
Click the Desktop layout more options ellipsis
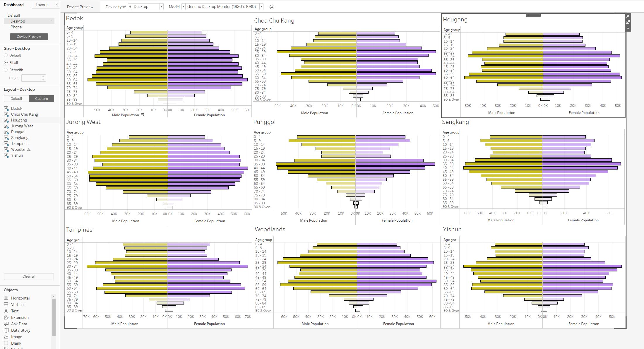pos(51,21)
